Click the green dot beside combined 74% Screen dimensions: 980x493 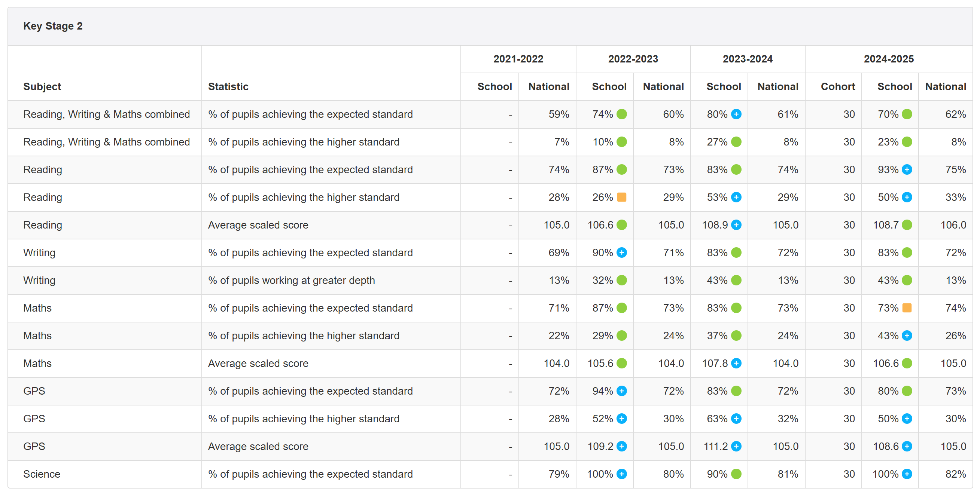(x=621, y=114)
